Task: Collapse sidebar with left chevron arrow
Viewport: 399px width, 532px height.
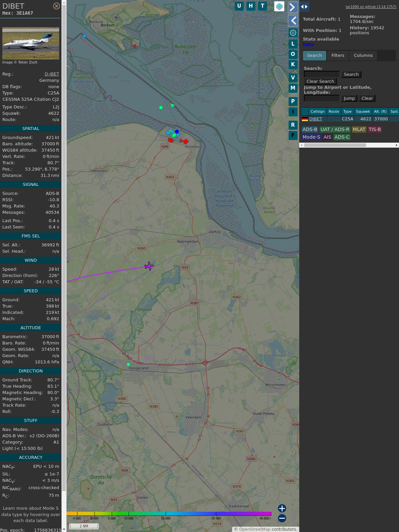Action: [293, 21]
